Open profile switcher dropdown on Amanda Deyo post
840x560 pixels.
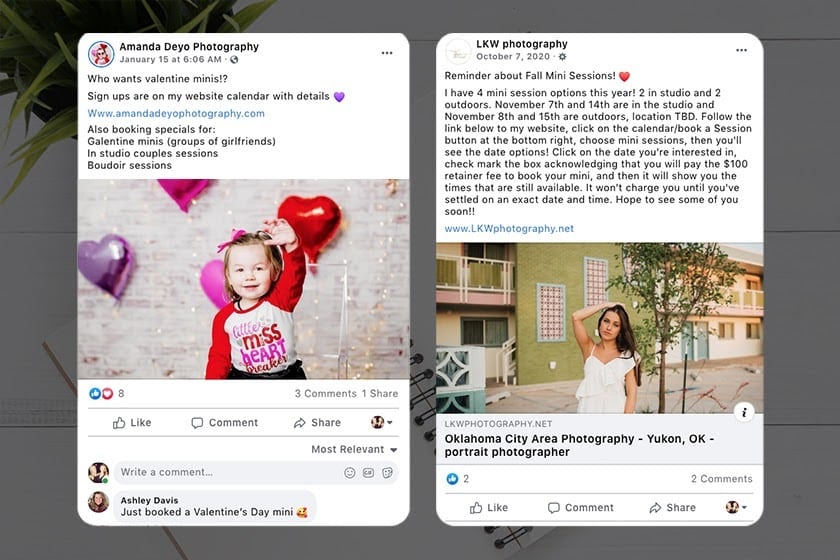click(x=381, y=422)
